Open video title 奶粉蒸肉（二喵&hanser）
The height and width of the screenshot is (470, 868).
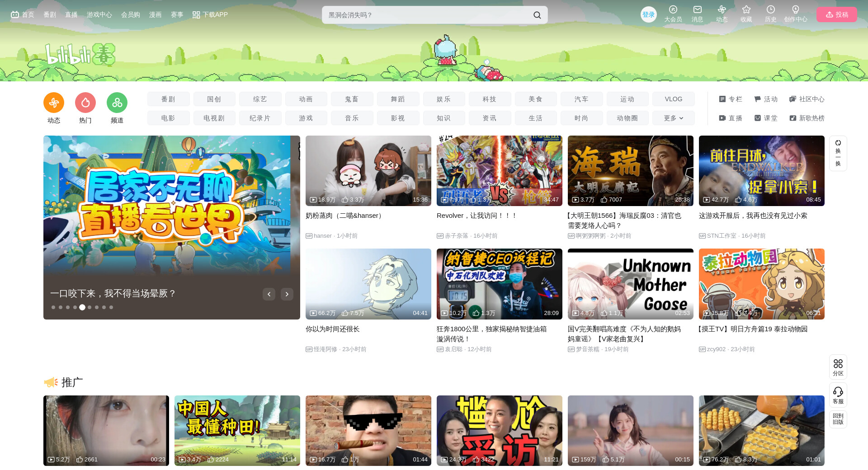point(345,216)
